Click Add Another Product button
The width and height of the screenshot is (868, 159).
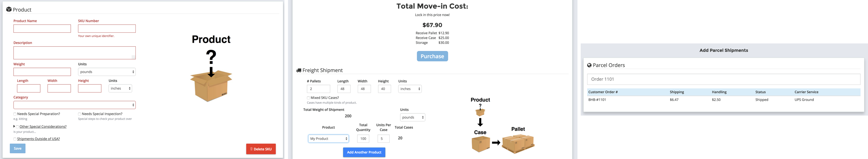pyautogui.click(x=364, y=153)
